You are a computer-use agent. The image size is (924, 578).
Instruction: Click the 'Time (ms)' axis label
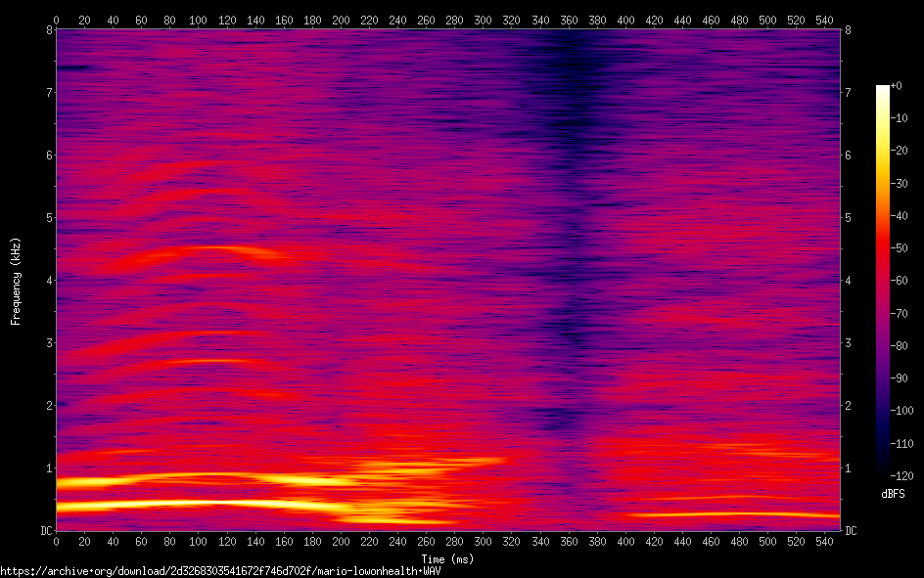[x=446, y=558]
